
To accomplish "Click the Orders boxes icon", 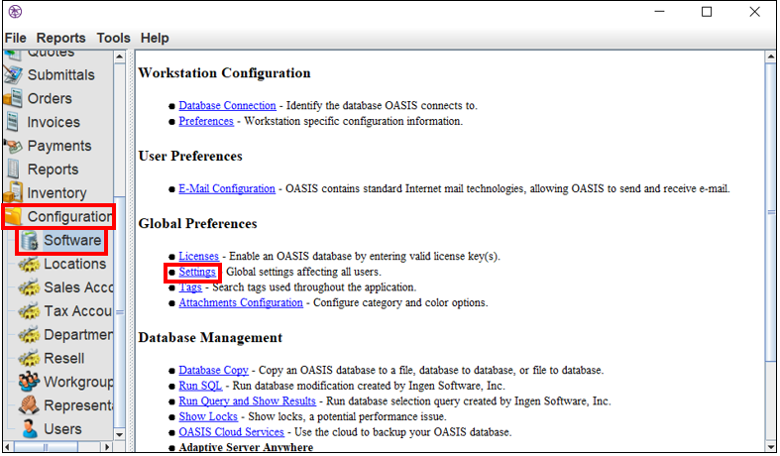I will 13,98.
